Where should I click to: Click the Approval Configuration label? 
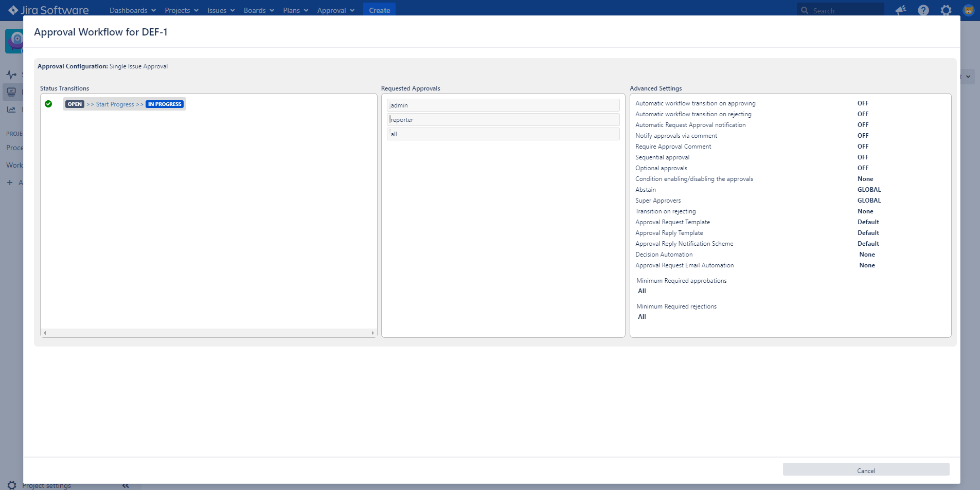(x=73, y=66)
